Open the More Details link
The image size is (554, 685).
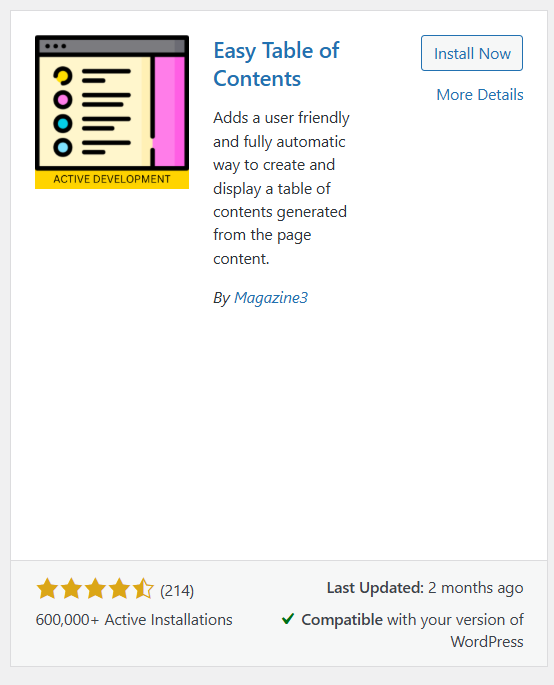coord(480,94)
